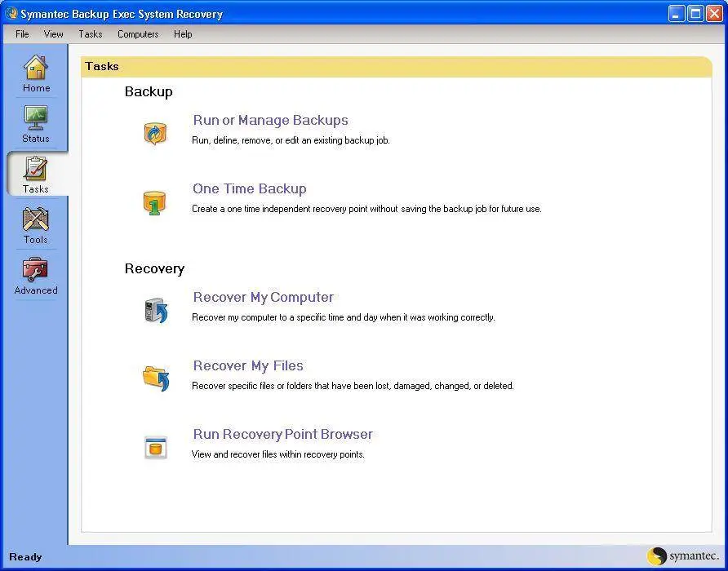Click the One Time Backup cylinder icon
Viewport: 728px width, 571px height.
point(154,203)
